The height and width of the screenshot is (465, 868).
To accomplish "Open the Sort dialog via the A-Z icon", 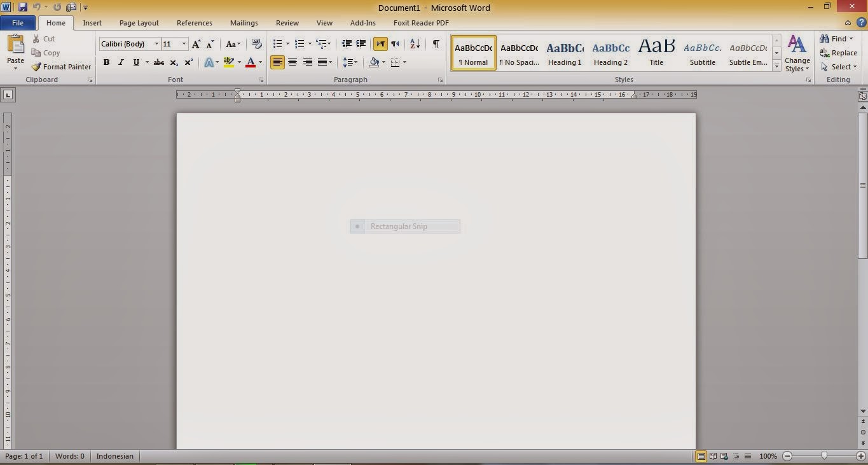I will tap(414, 44).
